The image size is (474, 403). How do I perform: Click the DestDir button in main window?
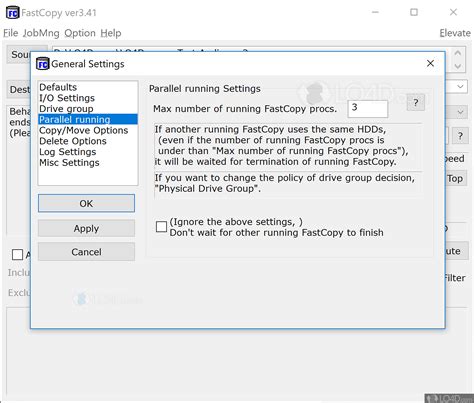pos(19,89)
